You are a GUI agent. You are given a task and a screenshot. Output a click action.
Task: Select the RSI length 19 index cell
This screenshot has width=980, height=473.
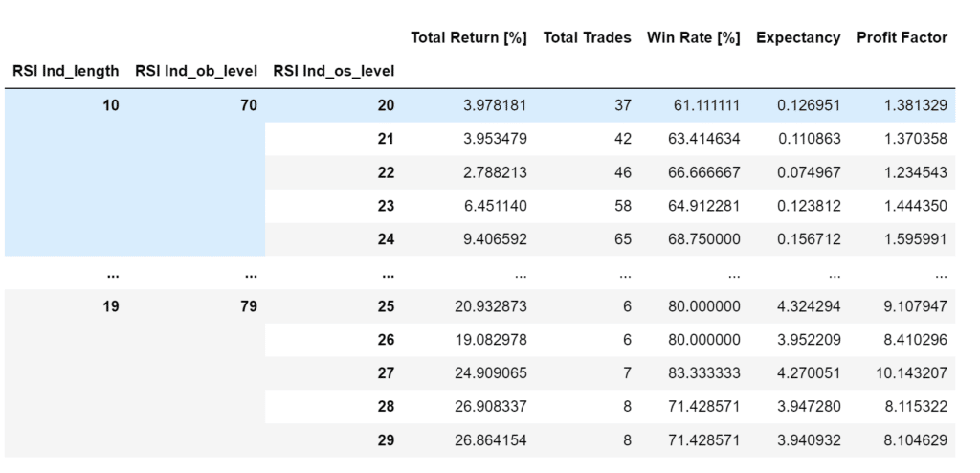coord(111,306)
